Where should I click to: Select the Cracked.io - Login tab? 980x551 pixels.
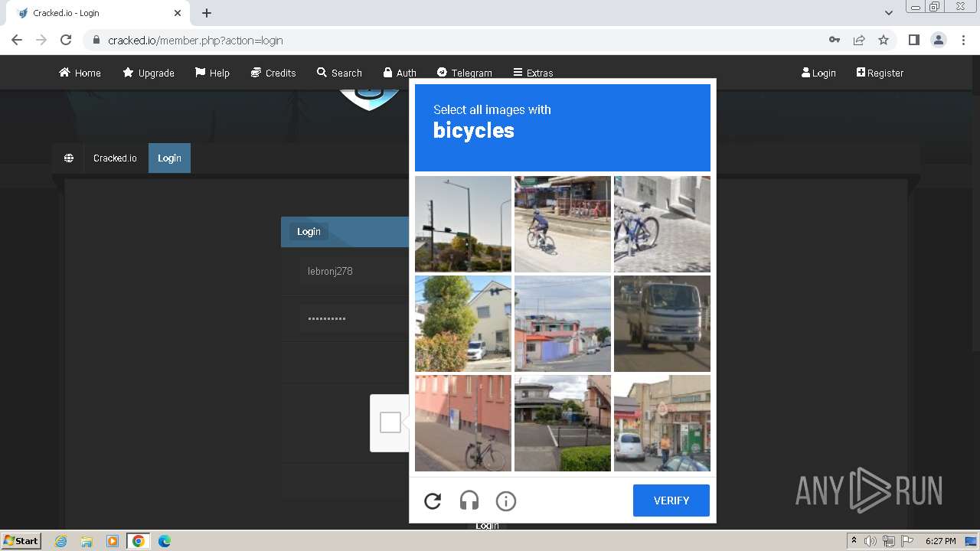[x=100, y=13]
